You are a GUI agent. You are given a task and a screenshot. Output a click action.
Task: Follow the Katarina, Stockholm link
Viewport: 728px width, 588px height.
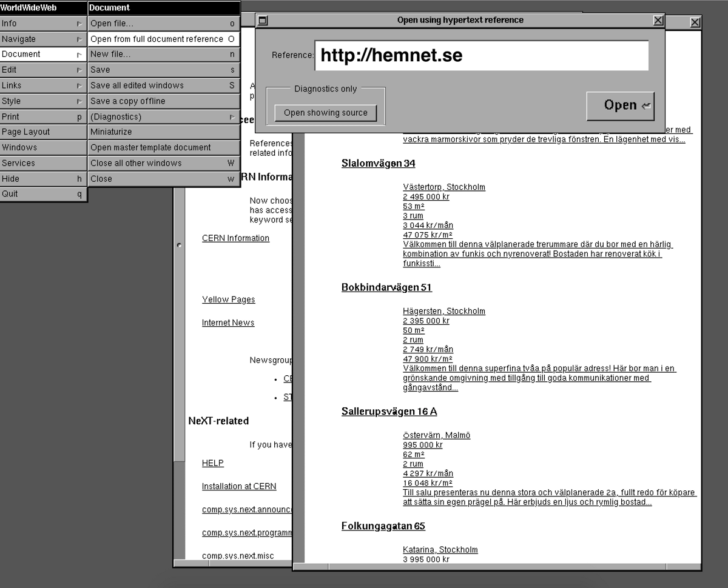[440, 550]
